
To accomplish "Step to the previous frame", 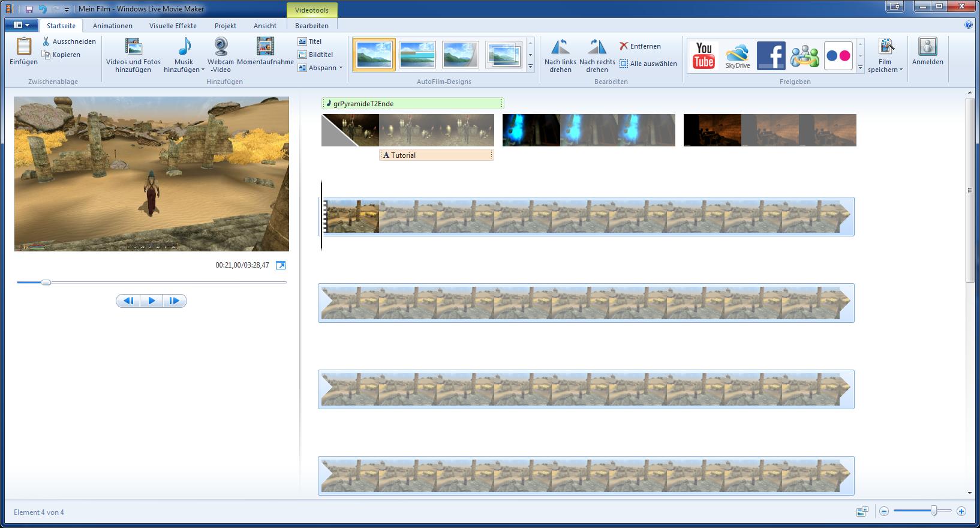I will pos(128,301).
